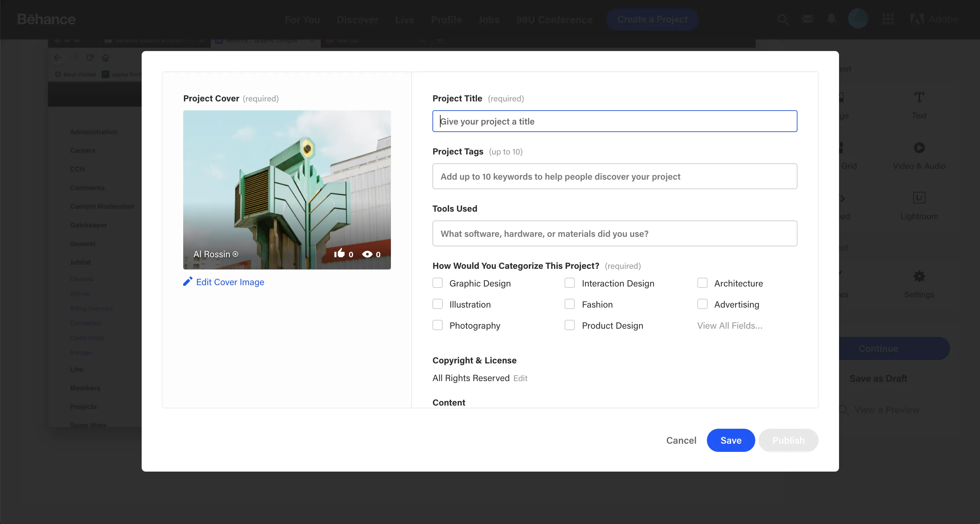Click the For You navigation tab
The image size is (980, 524).
pos(302,19)
